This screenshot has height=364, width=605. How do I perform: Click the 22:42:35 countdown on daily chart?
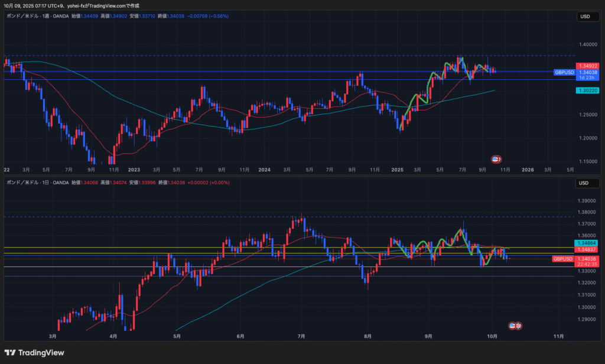pos(588,264)
